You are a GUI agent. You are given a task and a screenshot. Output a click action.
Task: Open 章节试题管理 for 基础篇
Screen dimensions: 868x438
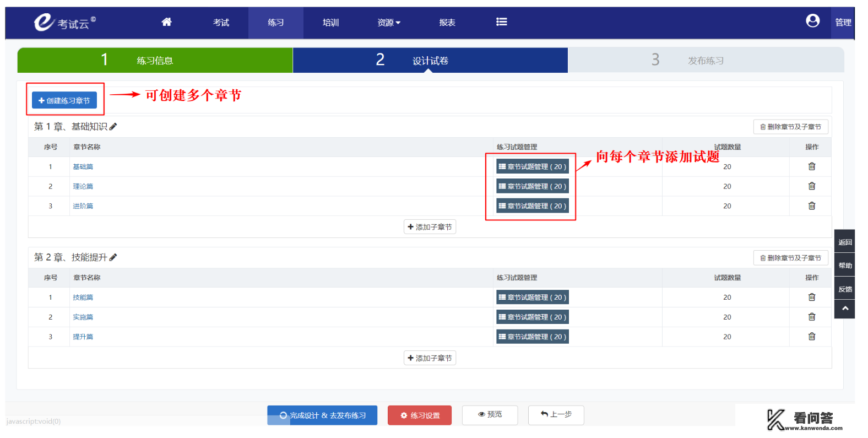click(532, 166)
